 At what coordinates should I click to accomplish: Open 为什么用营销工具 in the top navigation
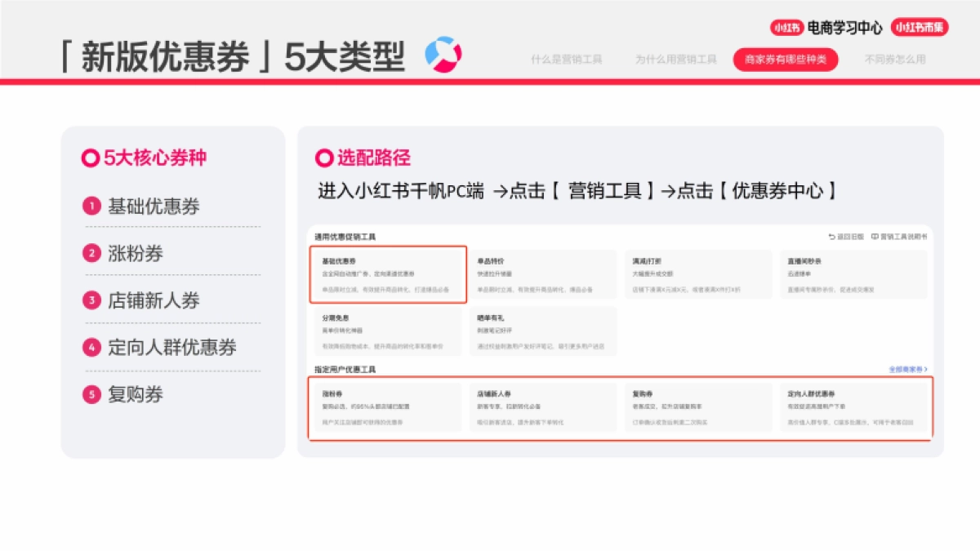click(x=675, y=59)
